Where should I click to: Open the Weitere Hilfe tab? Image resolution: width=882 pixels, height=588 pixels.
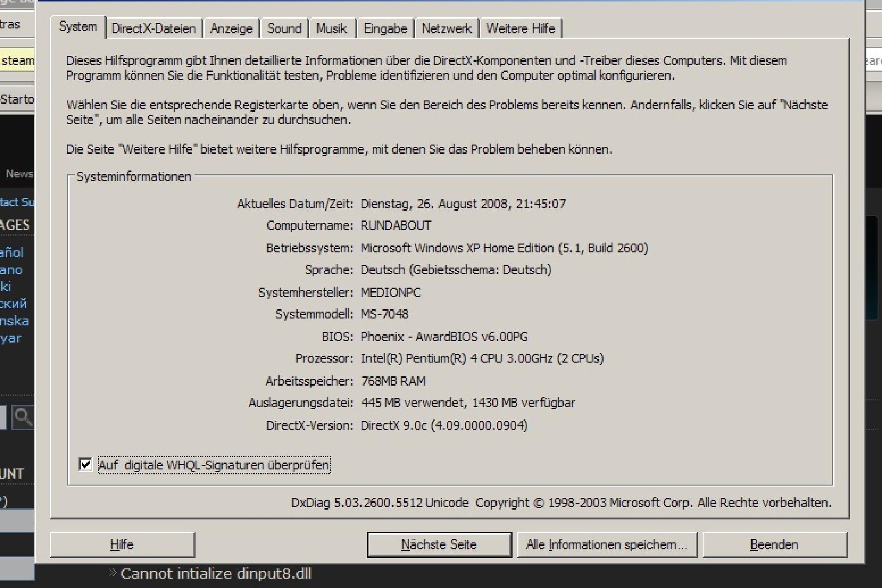[520, 29]
